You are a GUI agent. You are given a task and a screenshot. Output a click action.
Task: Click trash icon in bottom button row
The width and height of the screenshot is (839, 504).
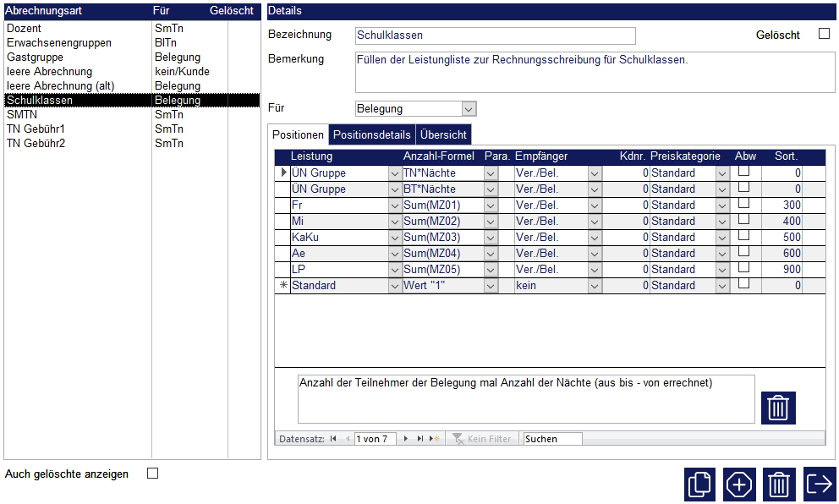coord(779,485)
